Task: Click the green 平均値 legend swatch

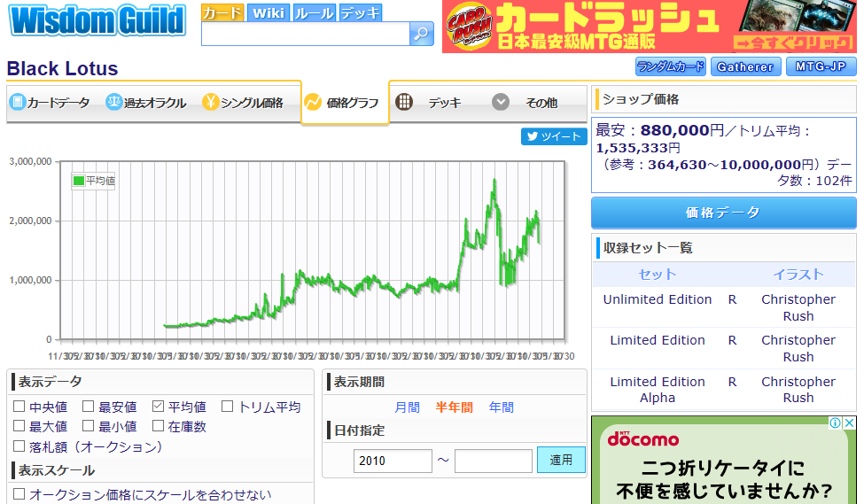Action: (x=79, y=181)
